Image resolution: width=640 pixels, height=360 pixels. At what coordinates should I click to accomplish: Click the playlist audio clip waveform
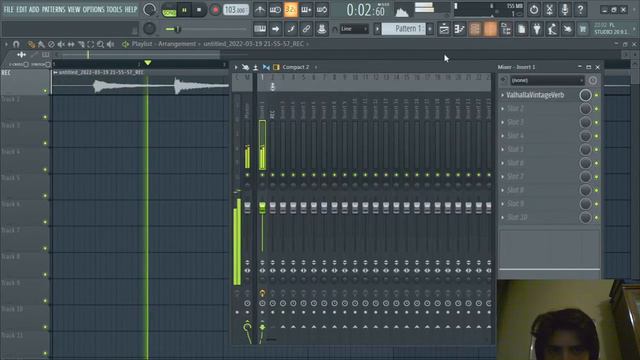[x=141, y=86]
